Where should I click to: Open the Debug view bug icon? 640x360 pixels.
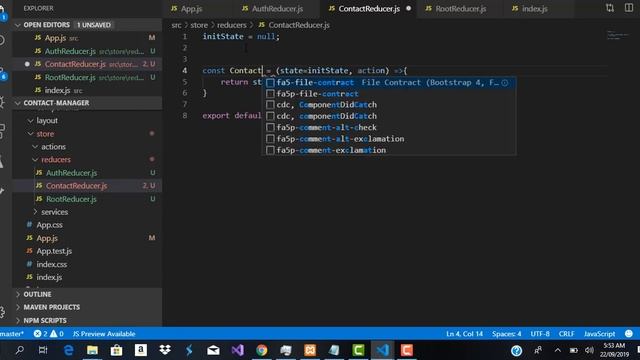(x=2, y=102)
